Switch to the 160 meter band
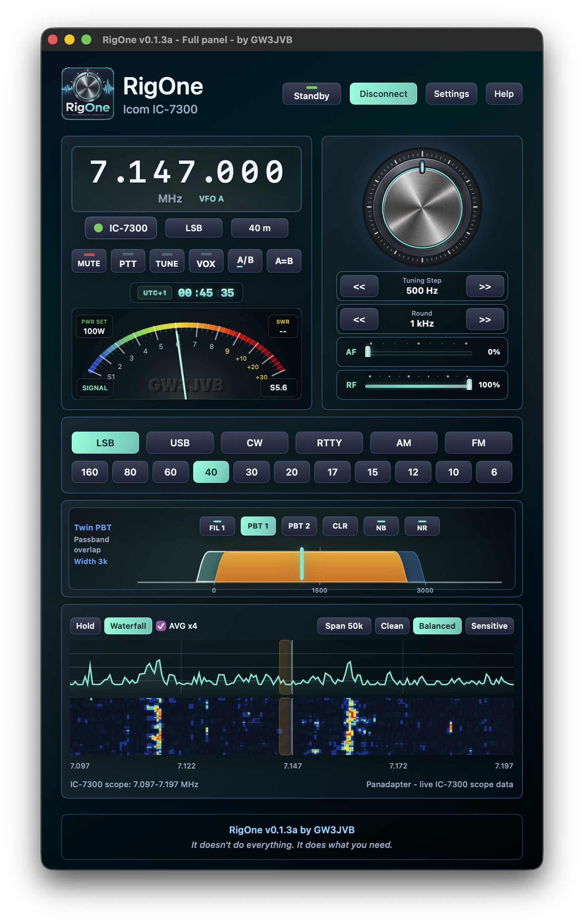This screenshot has height=924, width=584. 89,472
